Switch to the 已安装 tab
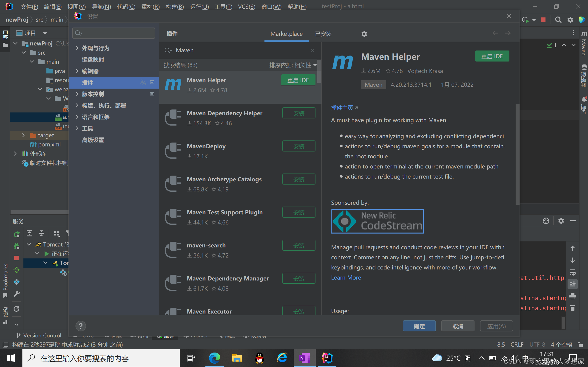Viewport: 588px width, 367px height. click(x=323, y=34)
